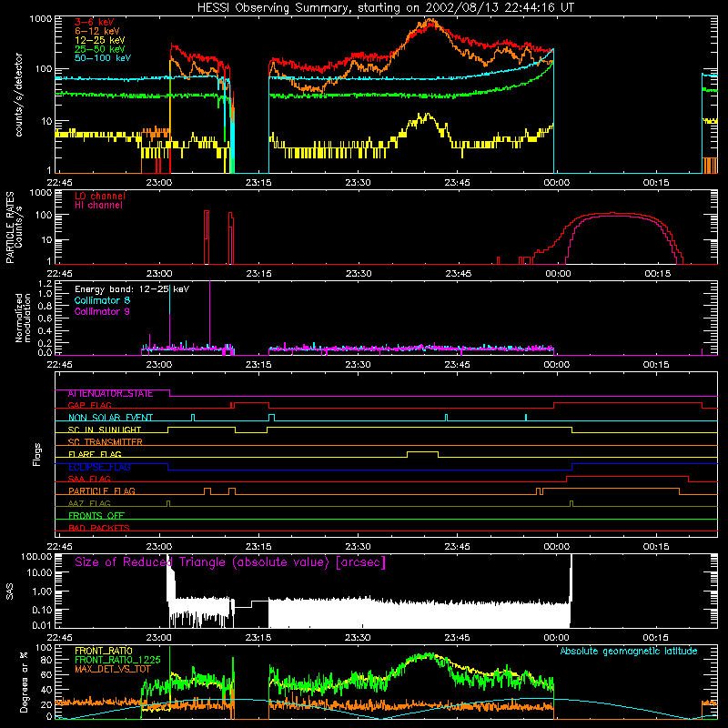Screen dimensions: 728x728
Task: Click the FLARE_FLAG label
Action: coord(95,454)
